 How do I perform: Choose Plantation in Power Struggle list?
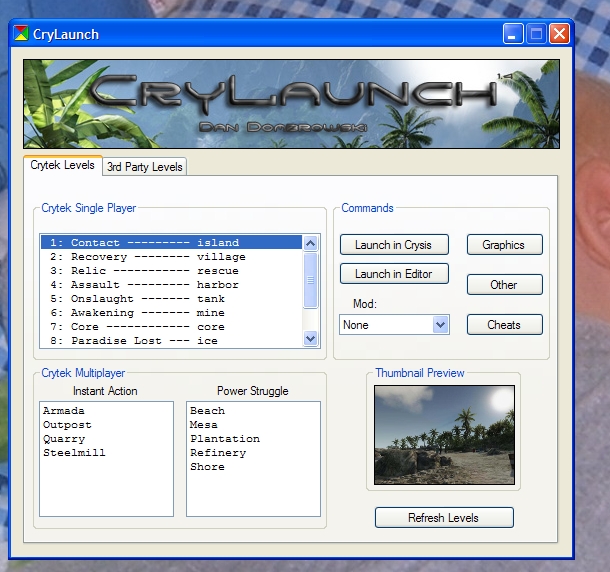(224, 439)
